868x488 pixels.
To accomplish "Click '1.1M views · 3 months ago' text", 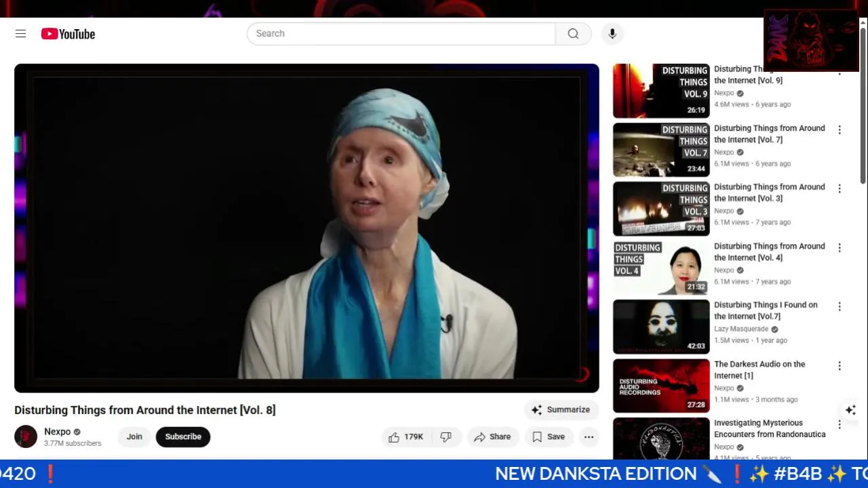I will (x=756, y=399).
